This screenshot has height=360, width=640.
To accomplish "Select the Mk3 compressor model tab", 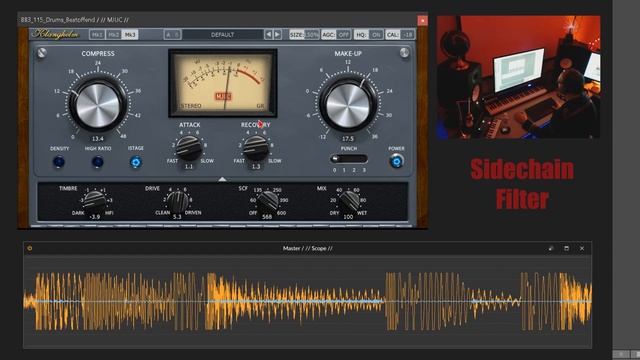I will point(130,35).
